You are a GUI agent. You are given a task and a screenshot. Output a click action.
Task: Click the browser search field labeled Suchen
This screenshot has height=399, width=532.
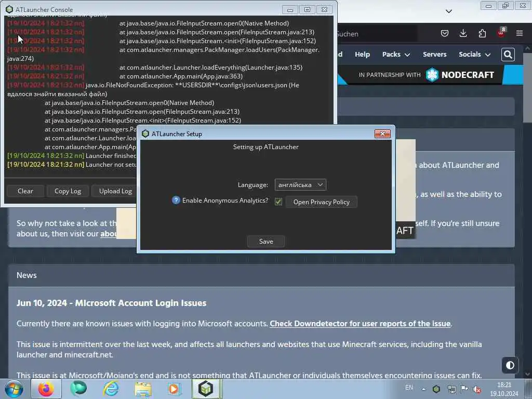pyautogui.click(x=376, y=34)
